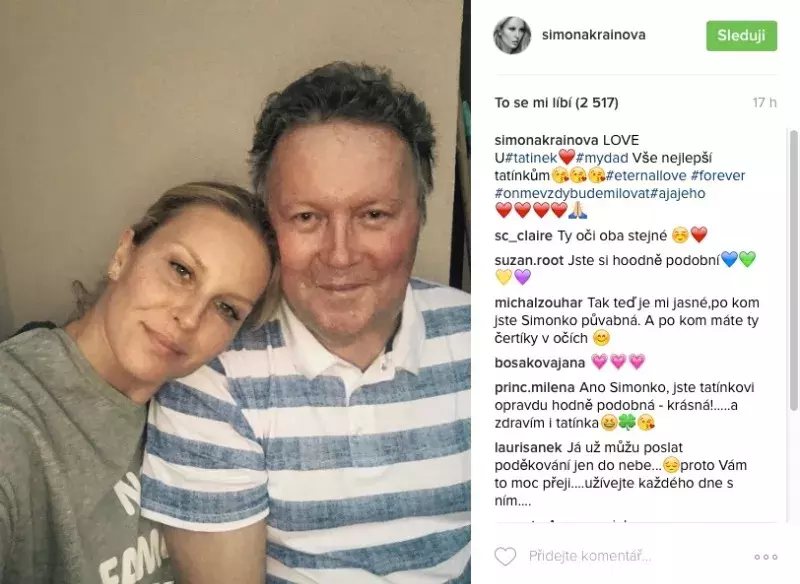Open the #mydad hashtag
This screenshot has height=584, width=800.
[x=602, y=158]
